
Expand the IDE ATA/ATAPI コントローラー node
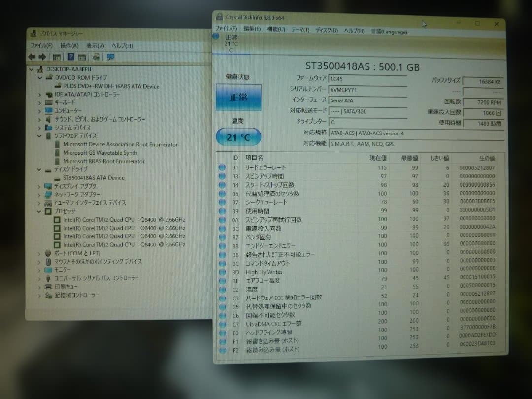point(40,95)
